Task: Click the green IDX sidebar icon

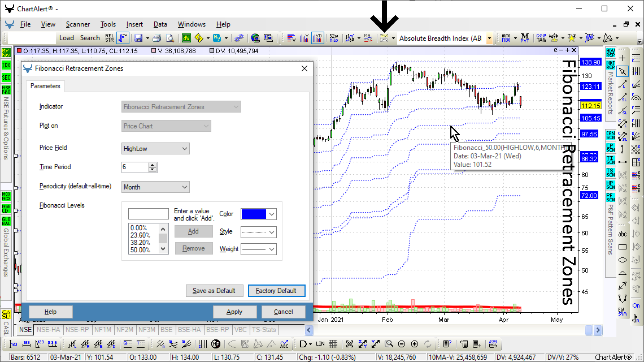Action: pos(6,65)
